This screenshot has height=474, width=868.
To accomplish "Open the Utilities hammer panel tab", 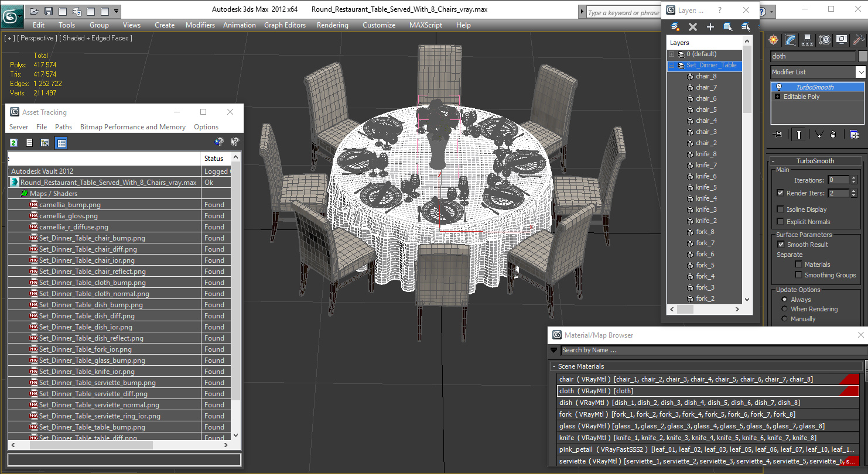I will tap(858, 40).
